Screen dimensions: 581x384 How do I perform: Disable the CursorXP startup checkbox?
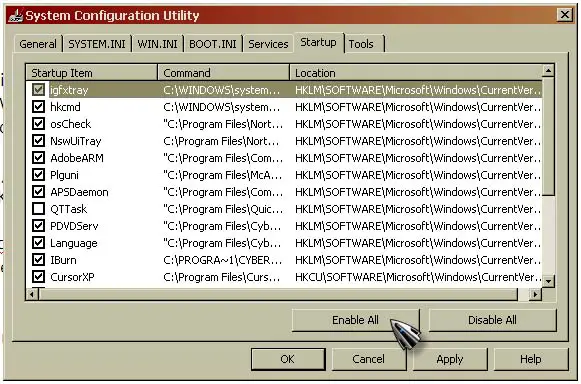38,277
